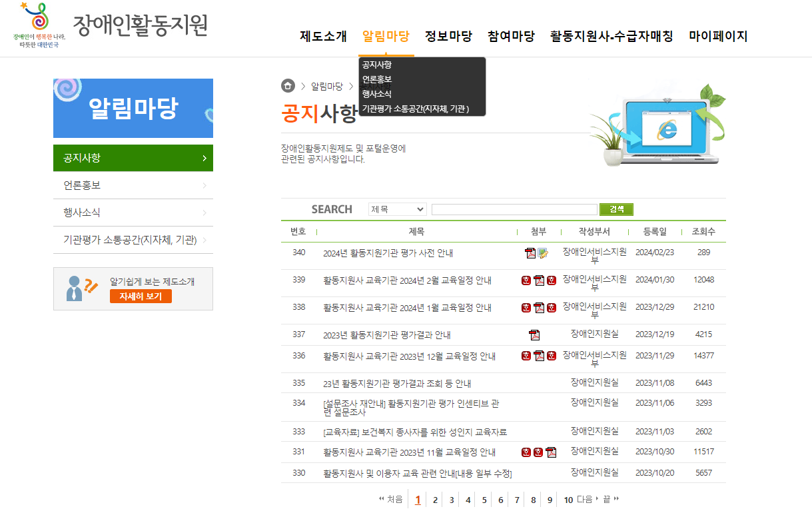This screenshot has height=523, width=812.
Task: Click the person icon in 제도소개 banner
Action: (81, 288)
